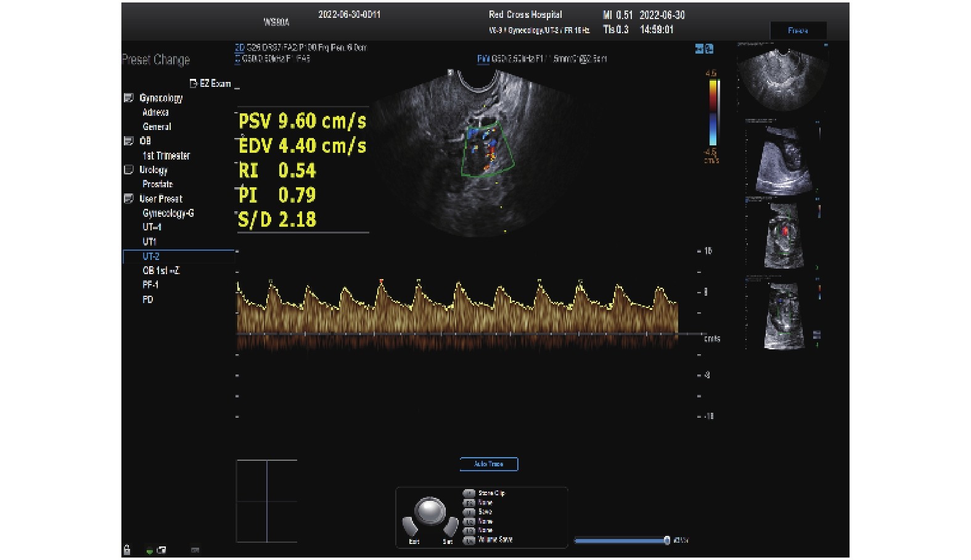971x560 pixels.
Task: Click the blue slider handle at bottom
Action: 666,540
